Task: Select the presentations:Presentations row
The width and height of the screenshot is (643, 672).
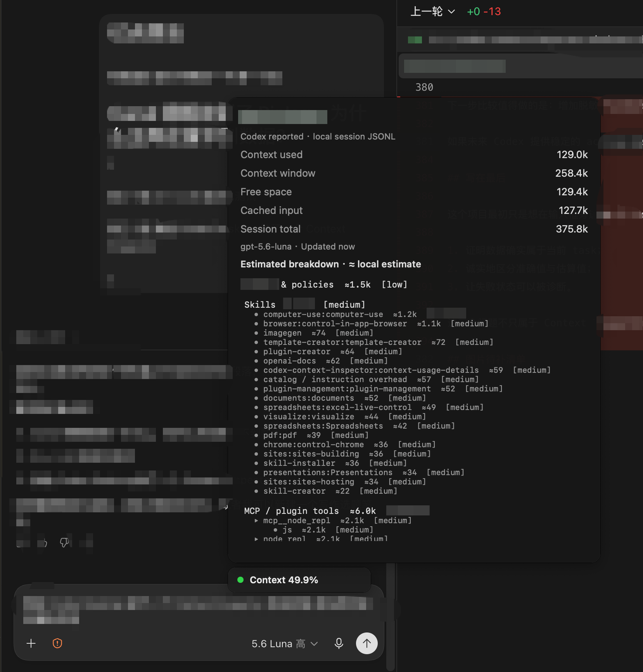Action: point(359,472)
